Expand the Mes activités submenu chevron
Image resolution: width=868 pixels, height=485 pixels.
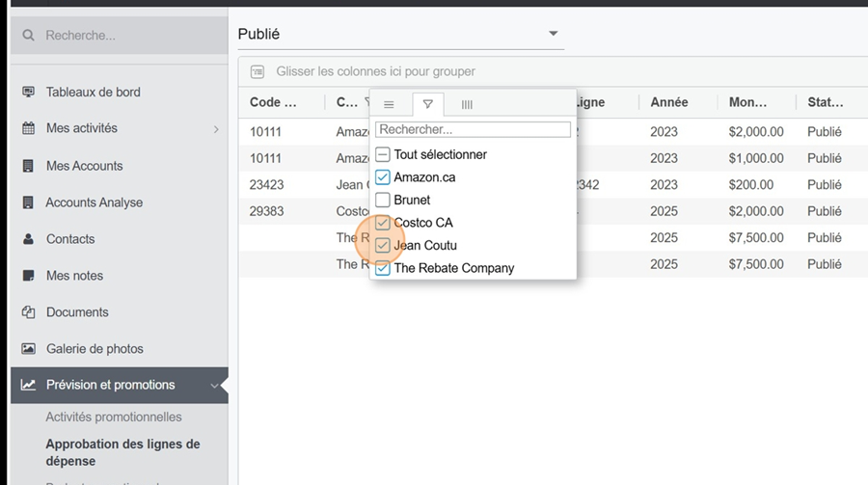click(216, 129)
